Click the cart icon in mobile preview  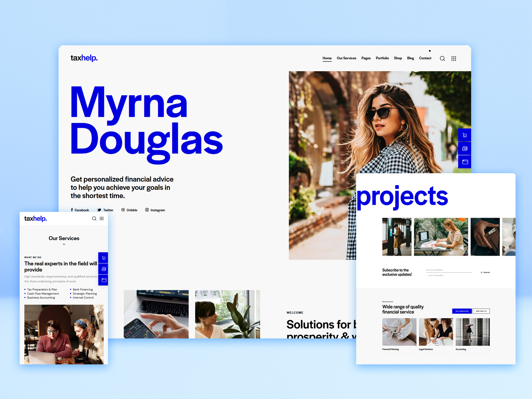[104, 258]
